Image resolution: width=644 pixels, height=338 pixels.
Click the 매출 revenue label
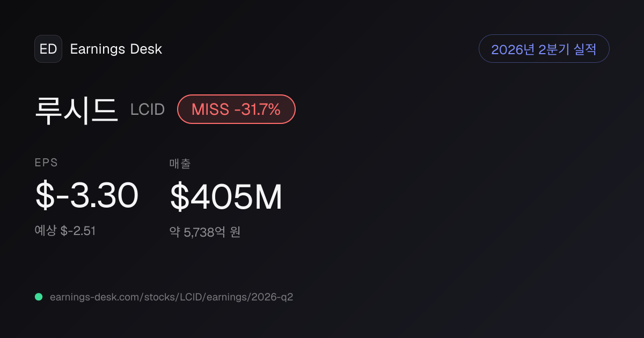tap(180, 164)
